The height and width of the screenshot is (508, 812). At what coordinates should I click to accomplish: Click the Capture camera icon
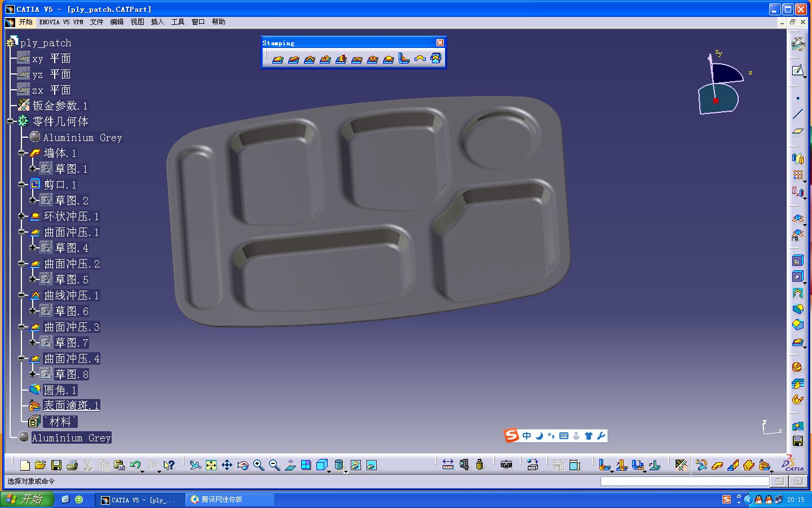(x=506, y=465)
